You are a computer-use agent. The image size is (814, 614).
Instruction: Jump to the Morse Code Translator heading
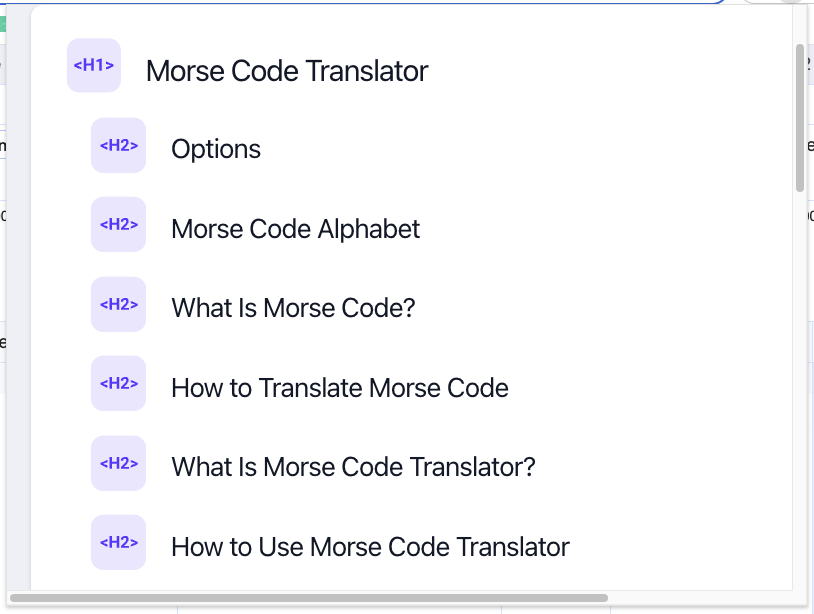[x=287, y=72]
